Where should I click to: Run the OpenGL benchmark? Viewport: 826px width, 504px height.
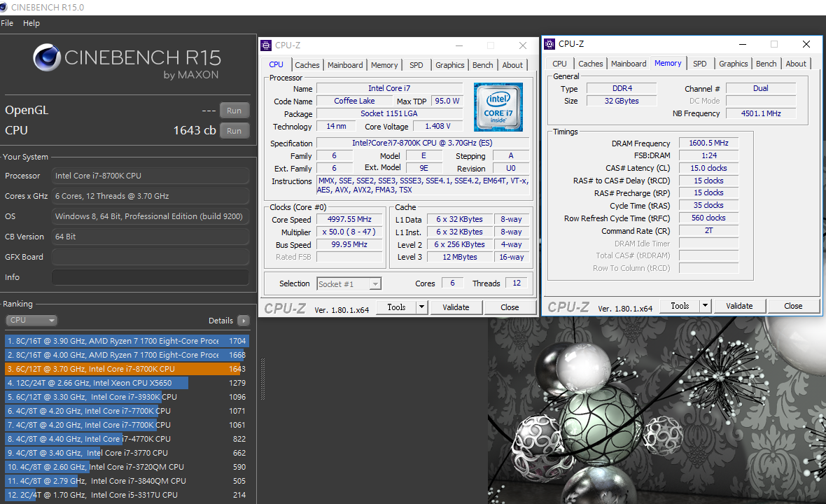point(234,111)
